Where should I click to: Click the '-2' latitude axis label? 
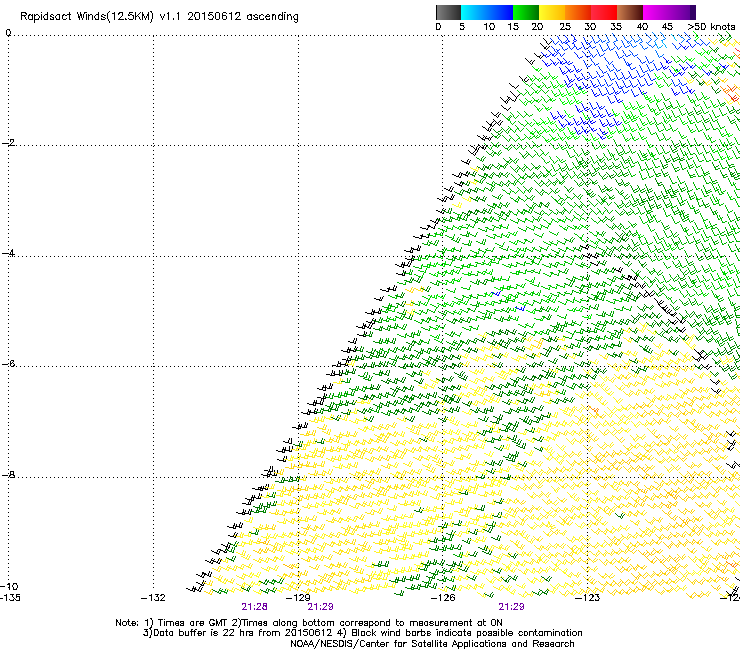pos(8,143)
